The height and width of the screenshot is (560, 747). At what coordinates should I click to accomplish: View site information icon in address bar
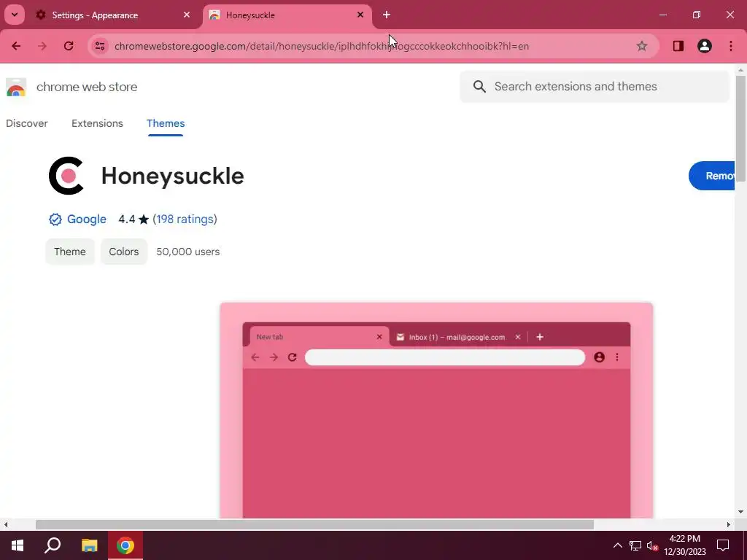pyautogui.click(x=100, y=46)
